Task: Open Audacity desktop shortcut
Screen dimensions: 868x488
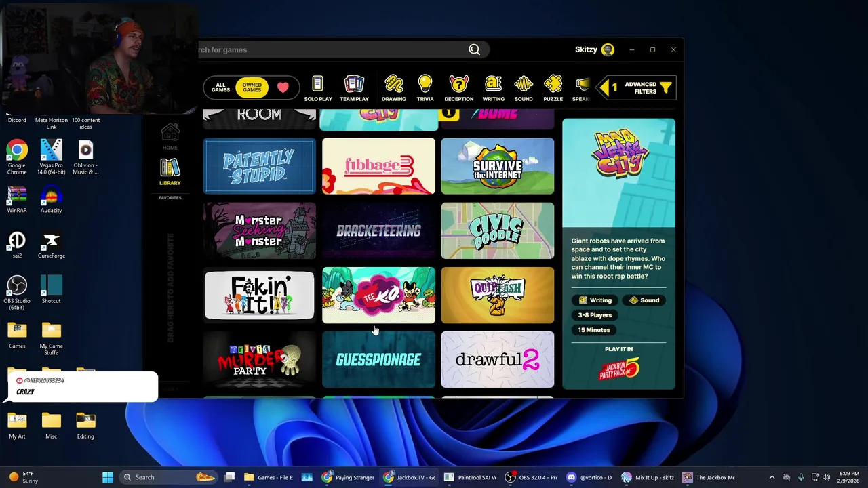Action: [x=51, y=199]
